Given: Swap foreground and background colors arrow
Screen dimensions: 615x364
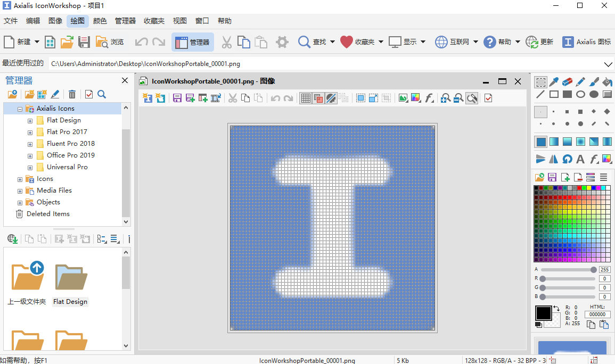Looking at the screenshot, I should (556, 309).
